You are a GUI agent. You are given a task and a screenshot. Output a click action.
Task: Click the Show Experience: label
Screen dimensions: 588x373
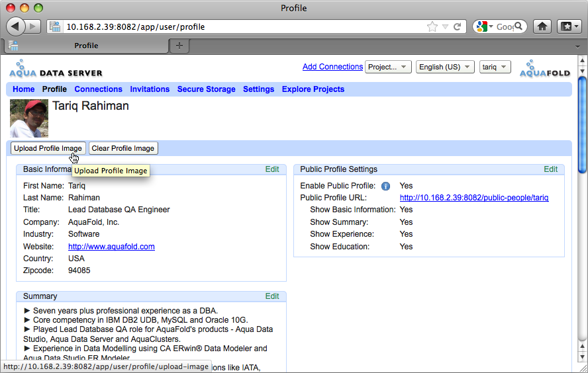point(342,234)
